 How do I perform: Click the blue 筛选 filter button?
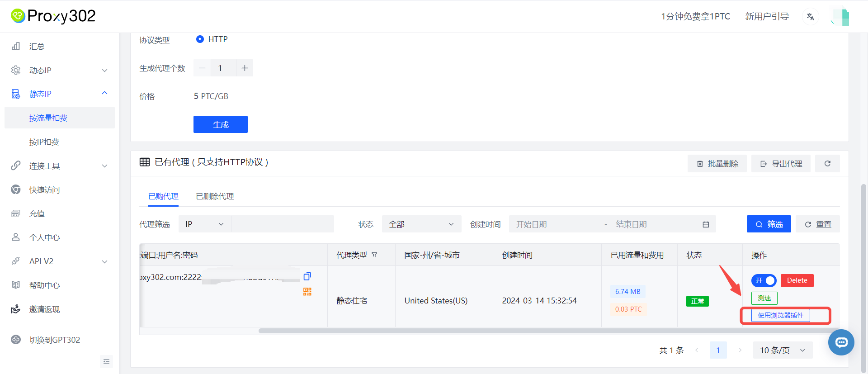pos(769,224)
